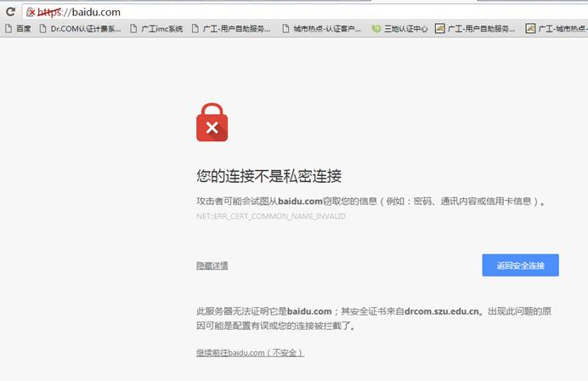Open the 广工-用户自助服务 bookmark with the picture icon
588x381 pixels.
pyautogui.click(x=475, y=29)
